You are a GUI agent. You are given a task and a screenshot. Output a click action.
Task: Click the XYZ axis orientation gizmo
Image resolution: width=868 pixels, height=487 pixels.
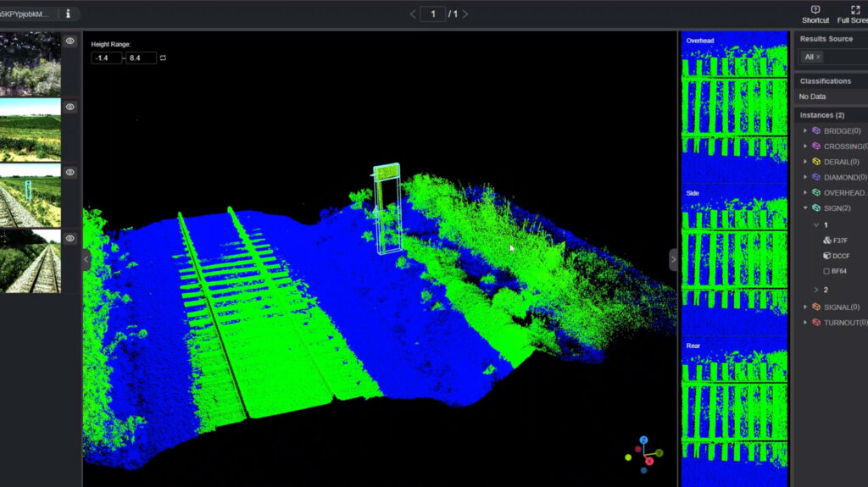644,454
